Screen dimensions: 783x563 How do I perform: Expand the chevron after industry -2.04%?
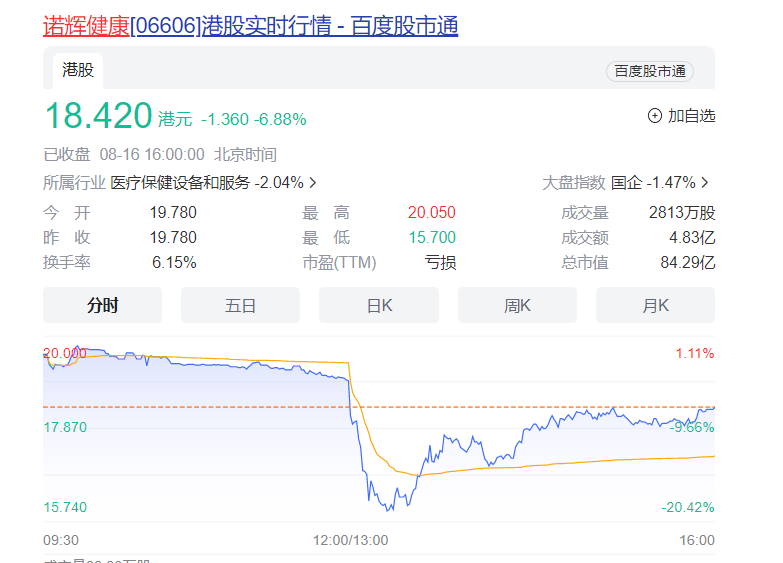tap(313, 183)
